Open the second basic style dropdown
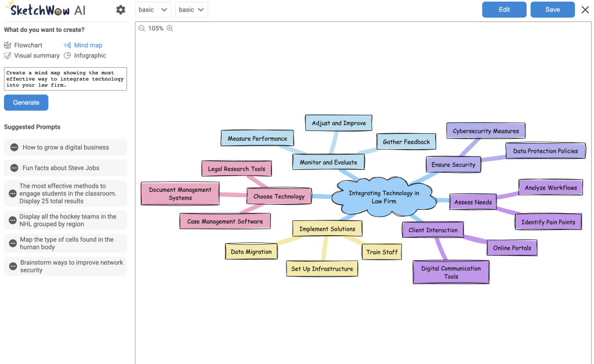This screenshot has width=594, height=364. [x=191, y=10]
